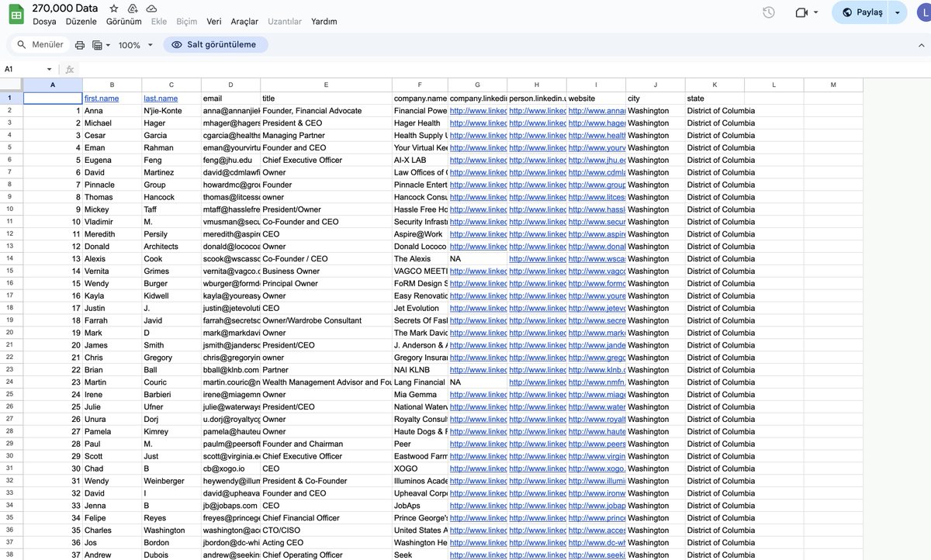Open the Veri menu

[213, 21]
